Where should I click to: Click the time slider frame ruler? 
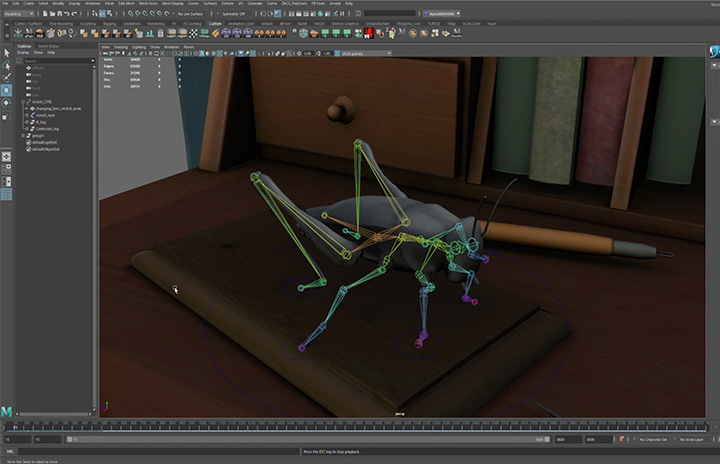pyautogui.click(x=356, y=428)
